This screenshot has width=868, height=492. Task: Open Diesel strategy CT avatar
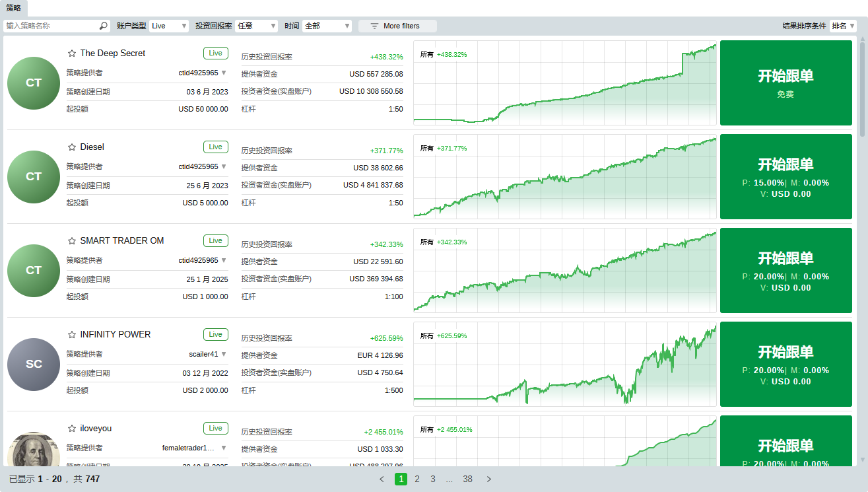(34, 177)
